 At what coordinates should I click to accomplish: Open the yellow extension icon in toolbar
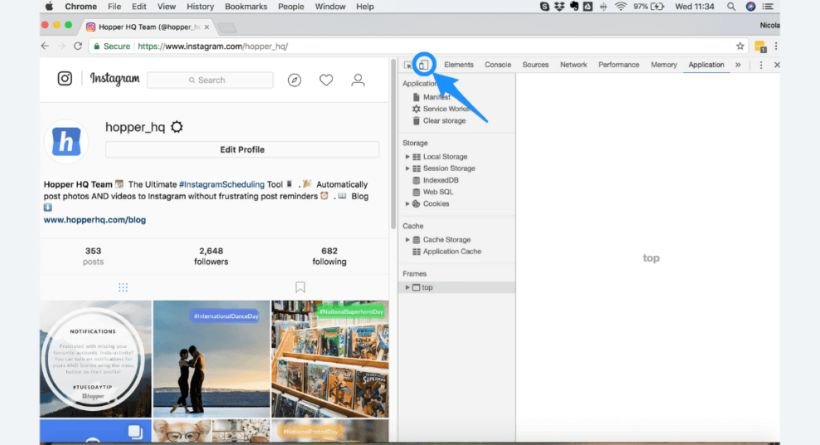point(760,47)
